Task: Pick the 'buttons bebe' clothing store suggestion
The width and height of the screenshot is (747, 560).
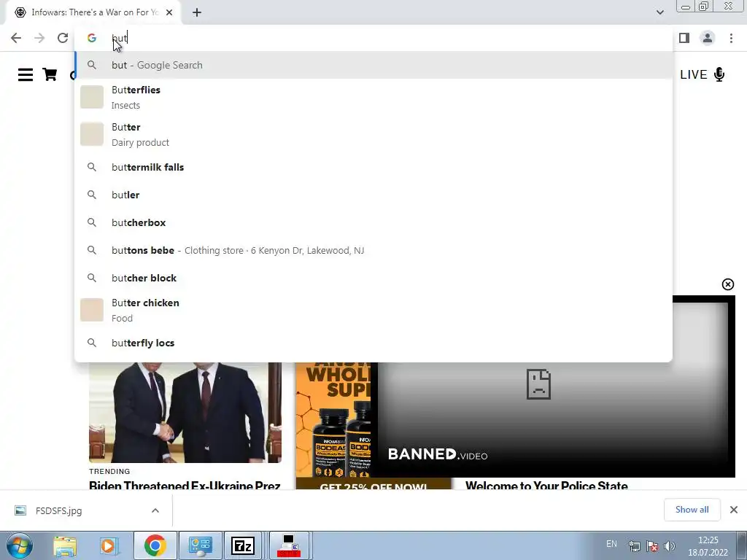Action: (373, 251)
